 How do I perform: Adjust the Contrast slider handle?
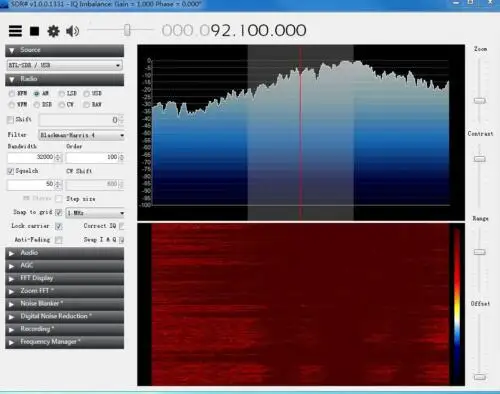480,159
